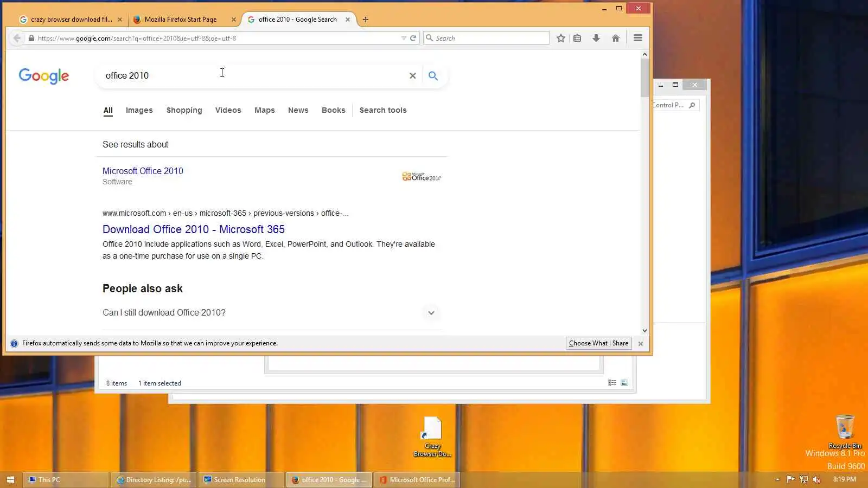Open 'This PC' from the taskbar

(66, 480)
